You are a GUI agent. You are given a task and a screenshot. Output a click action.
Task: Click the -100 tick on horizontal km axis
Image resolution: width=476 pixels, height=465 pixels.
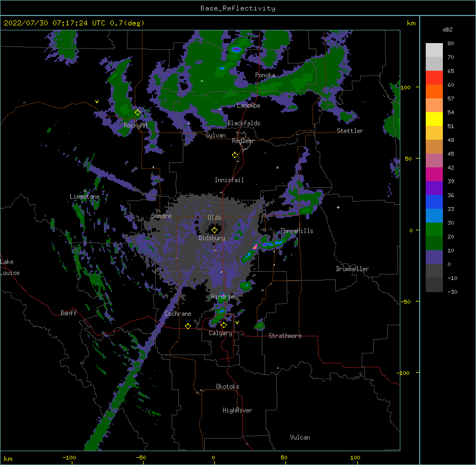pos(70,458)
